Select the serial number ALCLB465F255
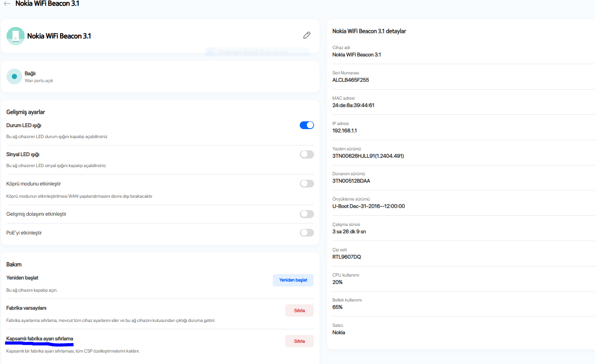This screenshot has height=364, width=595. 350,80
